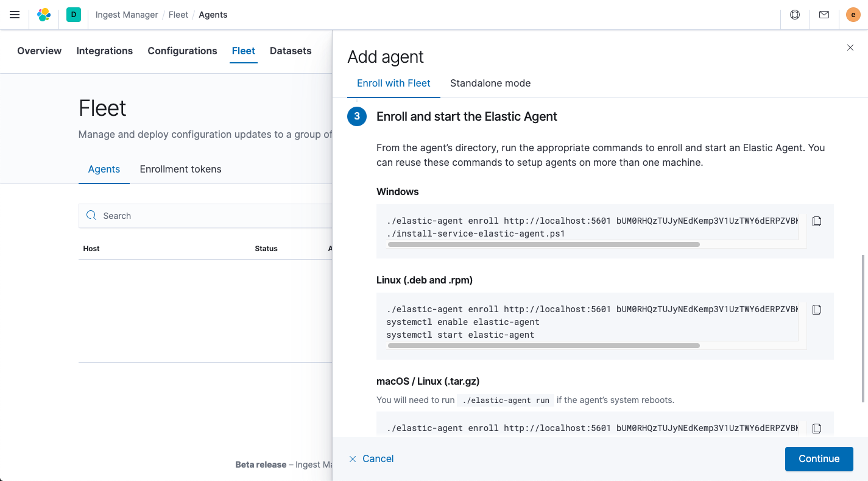Switch to Standalone mode tab
This screenshot has width=868, height=481.
point(490,84)
